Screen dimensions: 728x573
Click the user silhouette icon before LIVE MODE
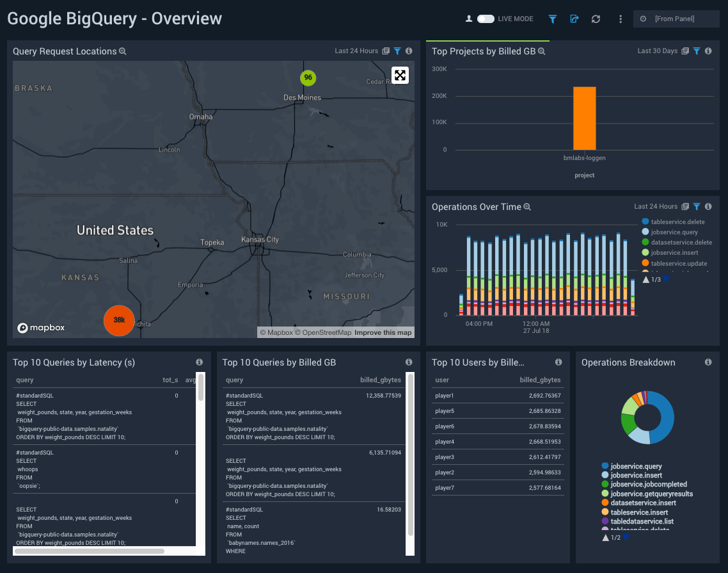pyautogui.click(x=470, y=19)
